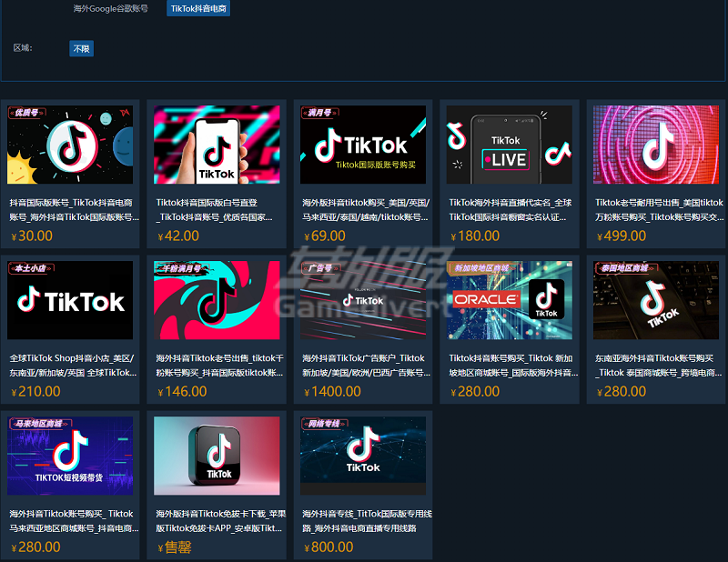Viewport: 728px width, 562px height.
Task: Open the 千粉满月号 swirl thumbnail
Action: 217,300
